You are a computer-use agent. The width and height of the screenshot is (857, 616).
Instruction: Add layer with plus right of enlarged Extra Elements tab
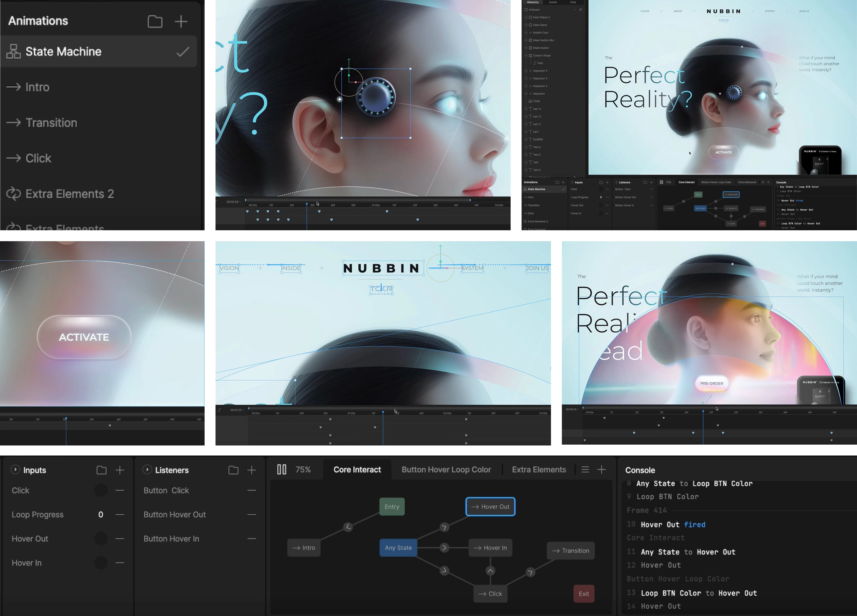pos(602,469)
